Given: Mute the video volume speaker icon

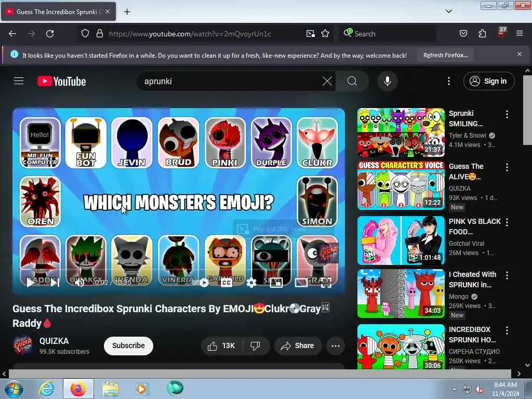Looking at the screenshot, I should 79,282.
